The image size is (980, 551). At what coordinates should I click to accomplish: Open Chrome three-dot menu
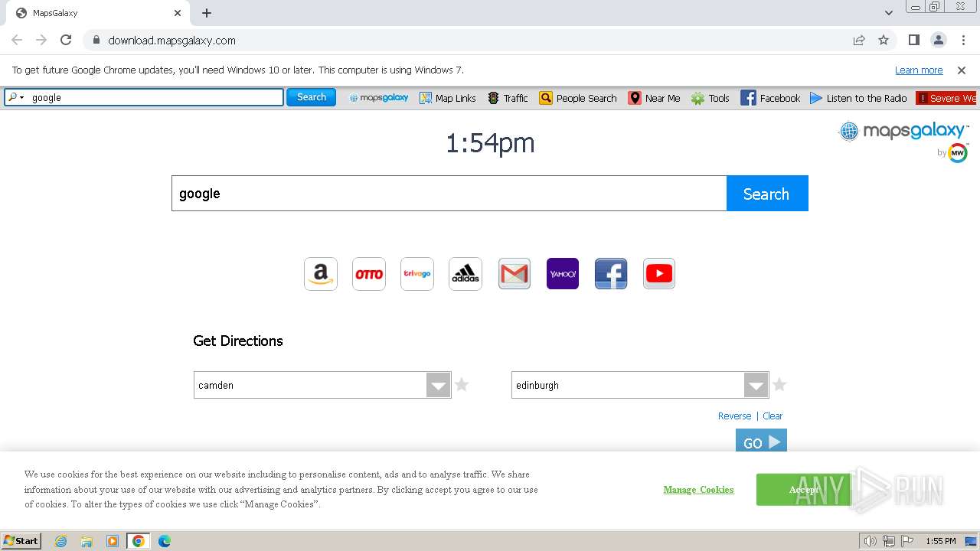pyautogui.click(x=963, y=40)
